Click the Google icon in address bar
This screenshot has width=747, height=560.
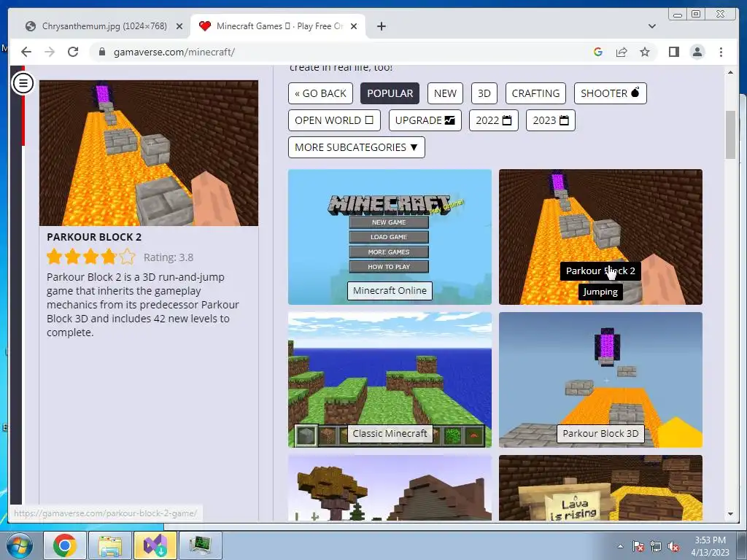(598, 52)
